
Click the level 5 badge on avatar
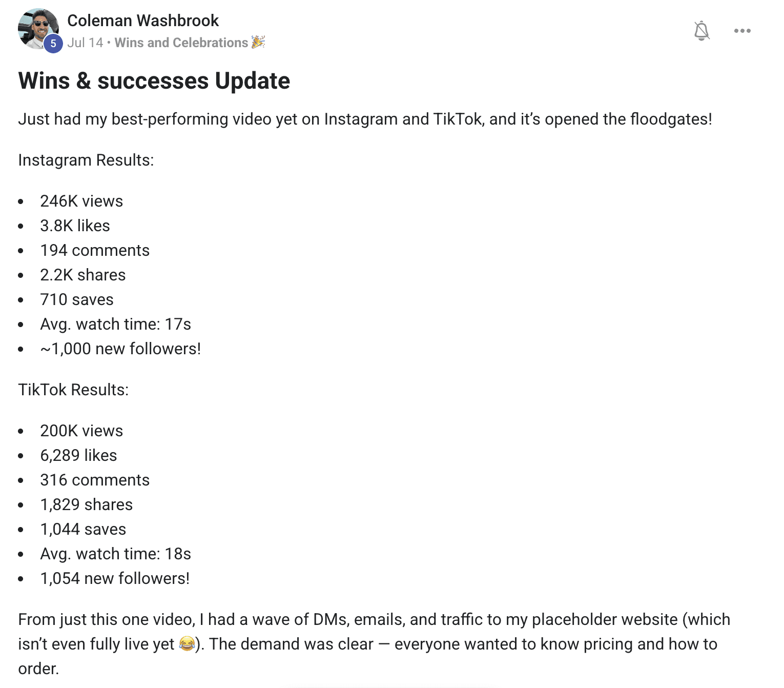point(53,44)
